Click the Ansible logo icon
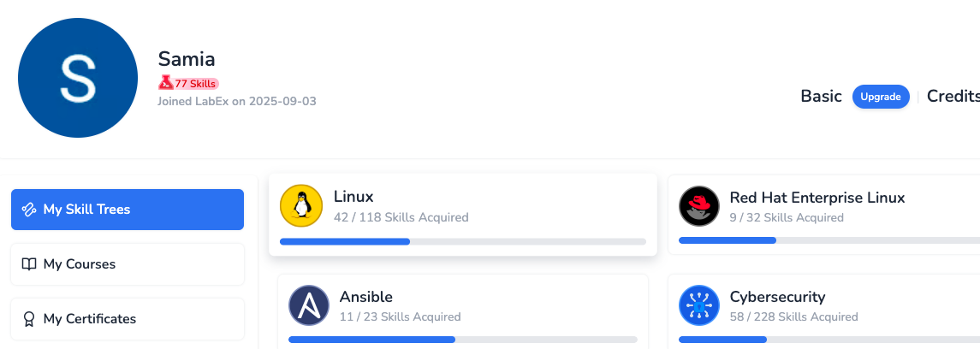 (x=309, y=305)
